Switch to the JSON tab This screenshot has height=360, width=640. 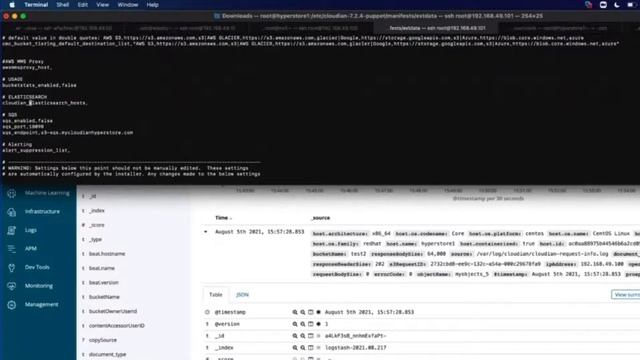coord(242,295)
